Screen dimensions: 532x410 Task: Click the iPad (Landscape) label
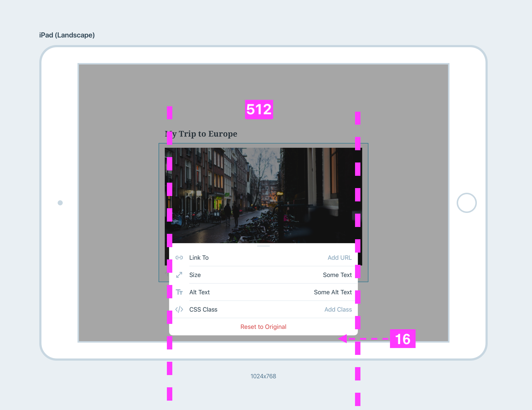66,35
